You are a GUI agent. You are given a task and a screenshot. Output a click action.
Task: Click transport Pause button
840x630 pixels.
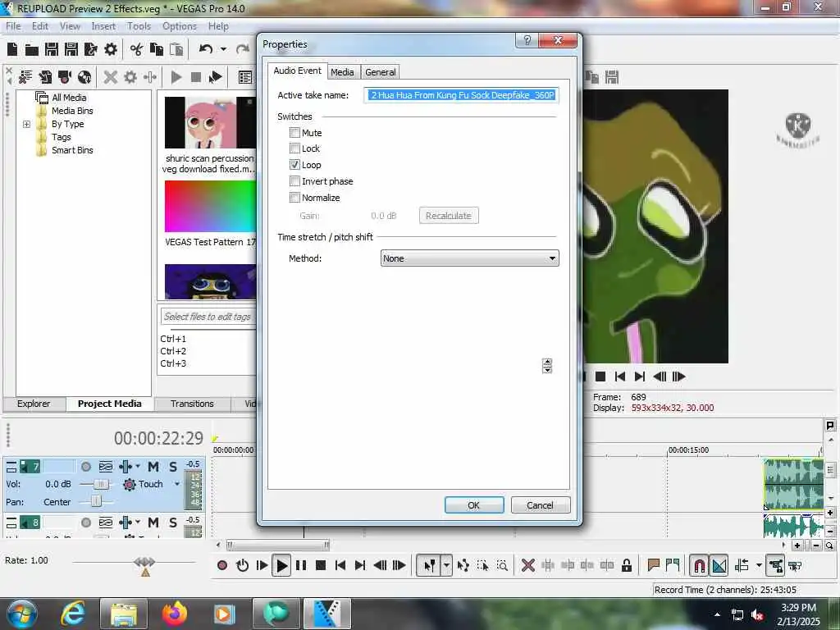301,565
